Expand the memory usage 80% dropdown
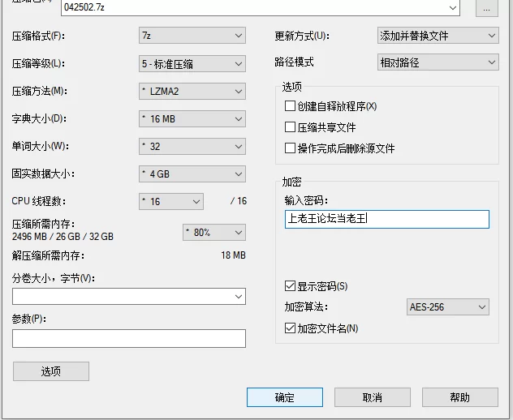Viewport: 513px width, 420px height. pos(214,233)
